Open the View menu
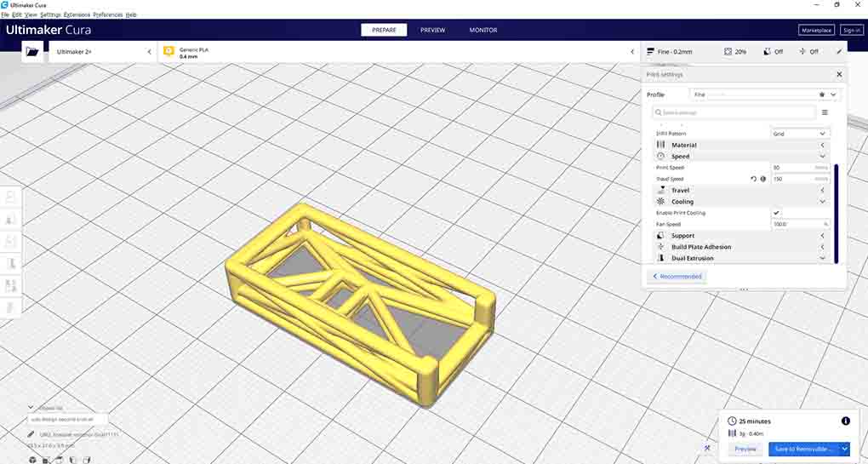This screenshot has height=464, width=868. pyautogui.click(x=31, y=15)
